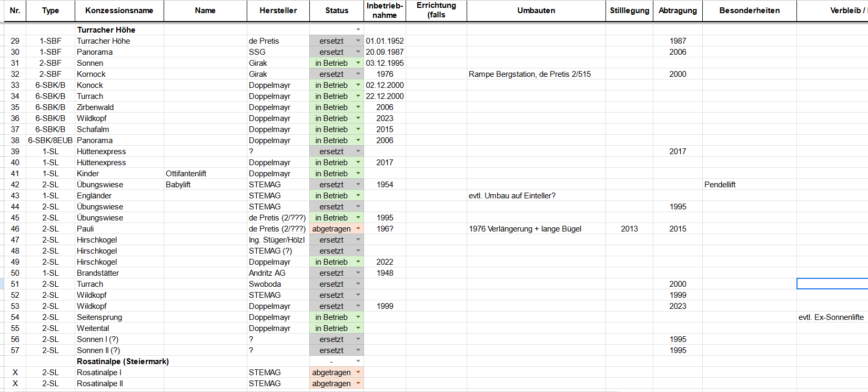Click the 6-SBK/8EUB type cell
Screen dimensions: 868x392
pyautogui.click(x=51, y=140)
